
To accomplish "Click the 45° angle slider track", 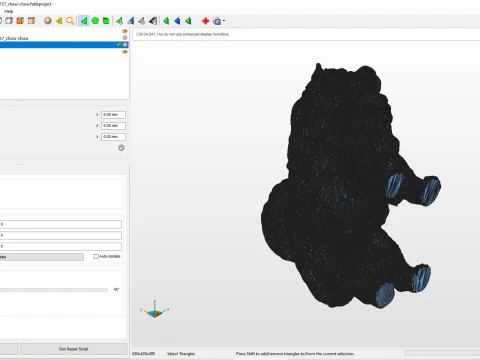I will pyautogui.click(x=54, y=290).
